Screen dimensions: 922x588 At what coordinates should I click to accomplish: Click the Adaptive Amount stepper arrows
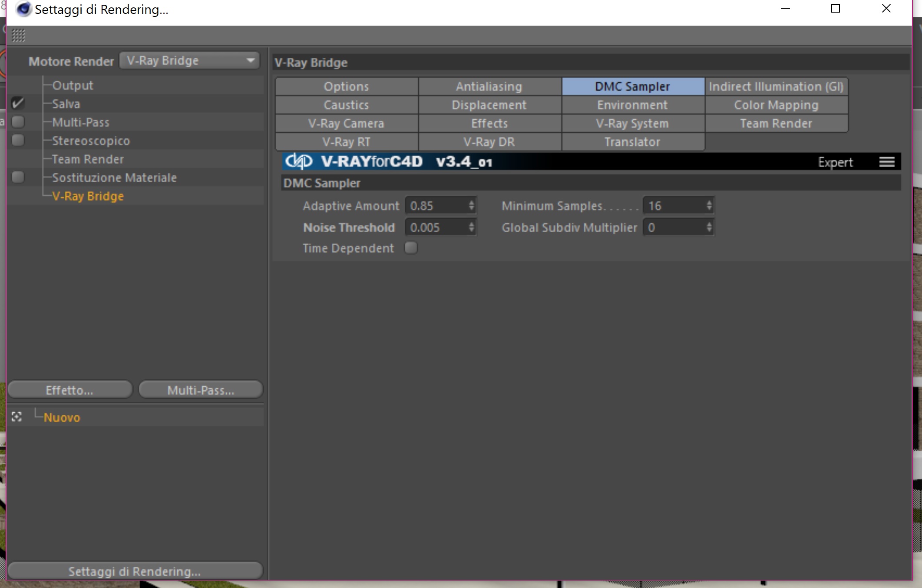coord(471,206)
